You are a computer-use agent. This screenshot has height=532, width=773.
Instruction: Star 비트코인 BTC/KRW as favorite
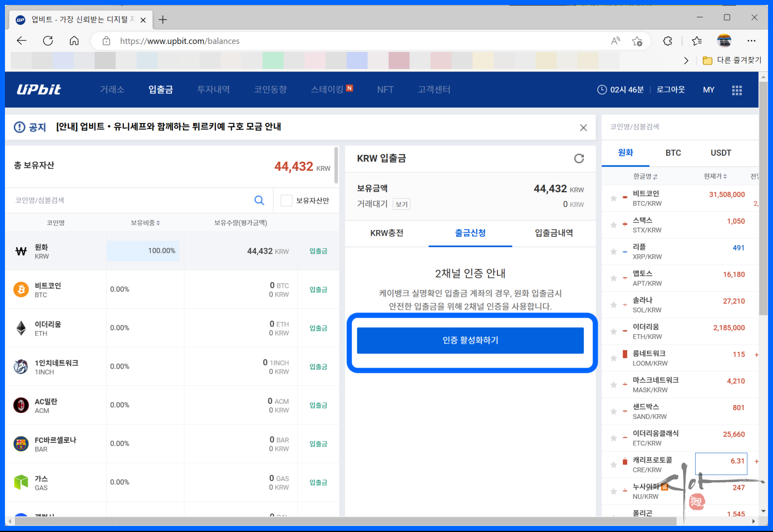tap(613, 198)
